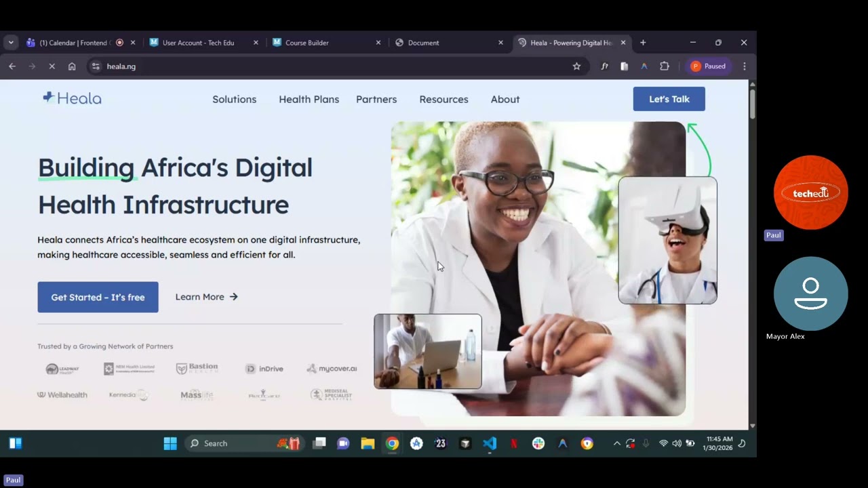
Task: Open the Widgets panel on the taskbar
Action: coord(16,443)
